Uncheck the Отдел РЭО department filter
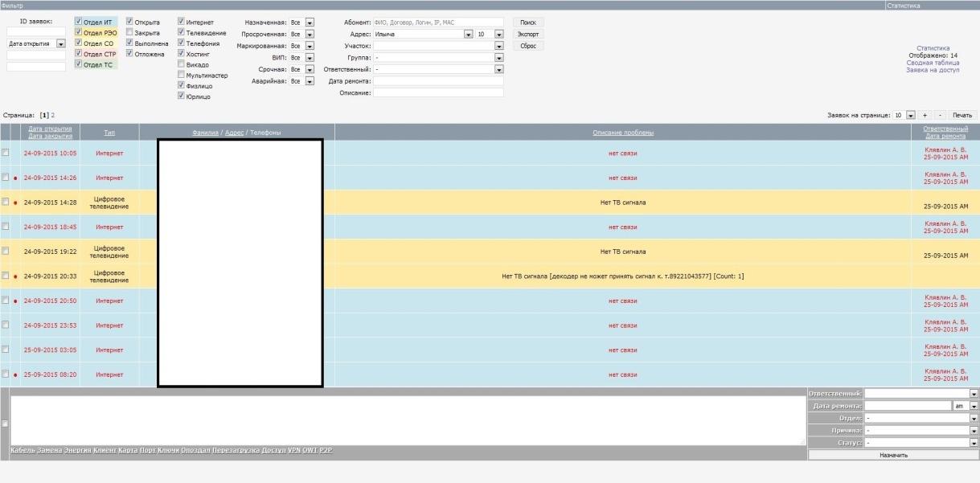 pos(79,32)
